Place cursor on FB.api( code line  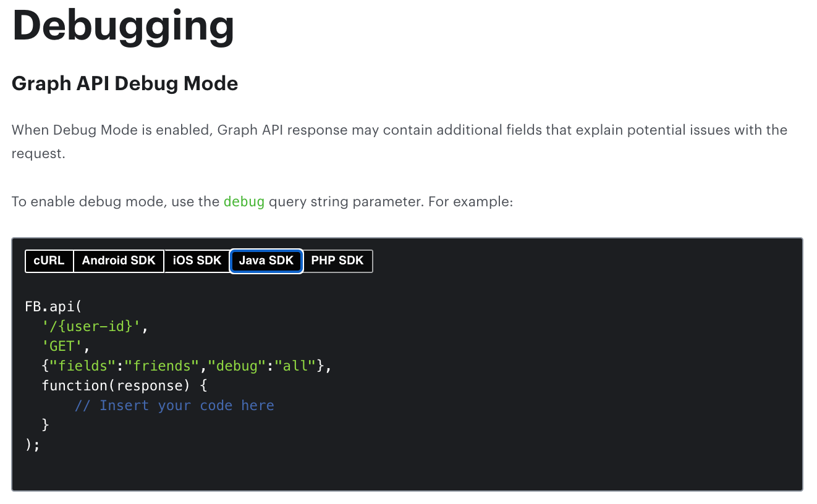53,306
